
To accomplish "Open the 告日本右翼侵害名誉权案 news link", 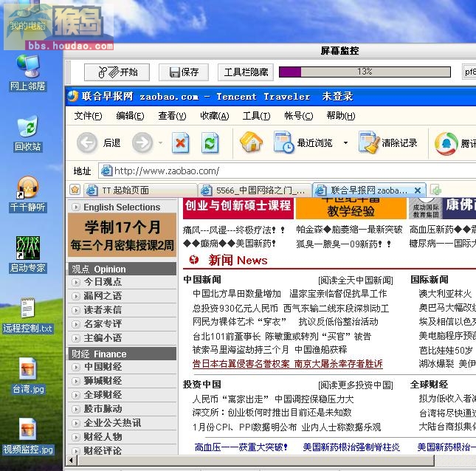I will click(288, 364).
